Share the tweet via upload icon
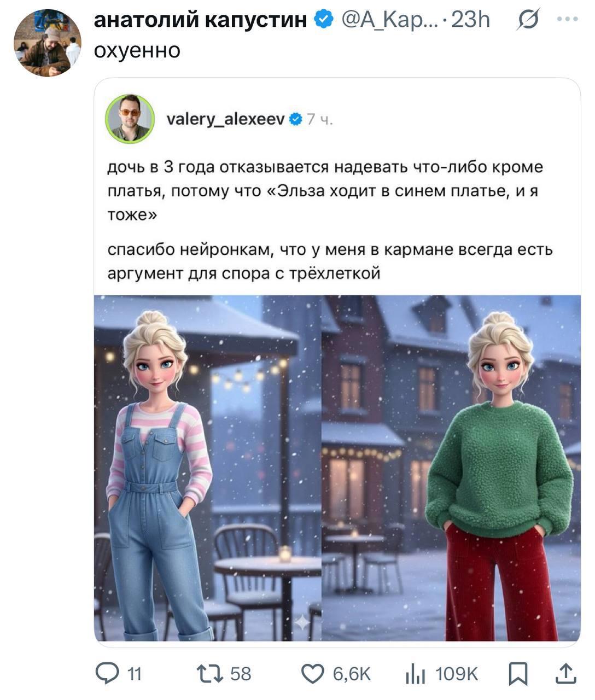Image resolution: width=595 pixels, height=700 pixels. point(565,673)
